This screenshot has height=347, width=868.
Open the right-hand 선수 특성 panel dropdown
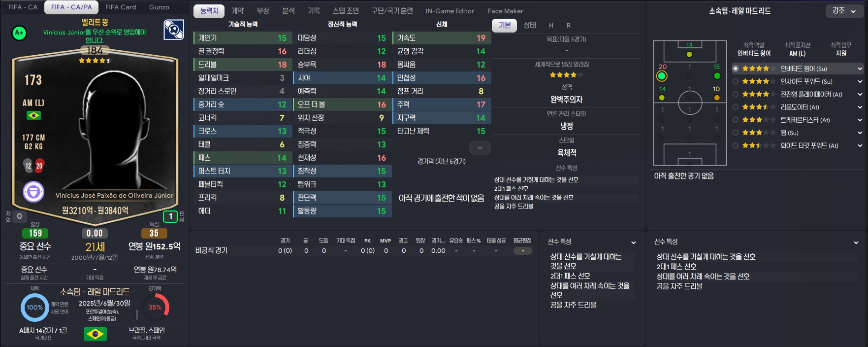click(856, 243)
